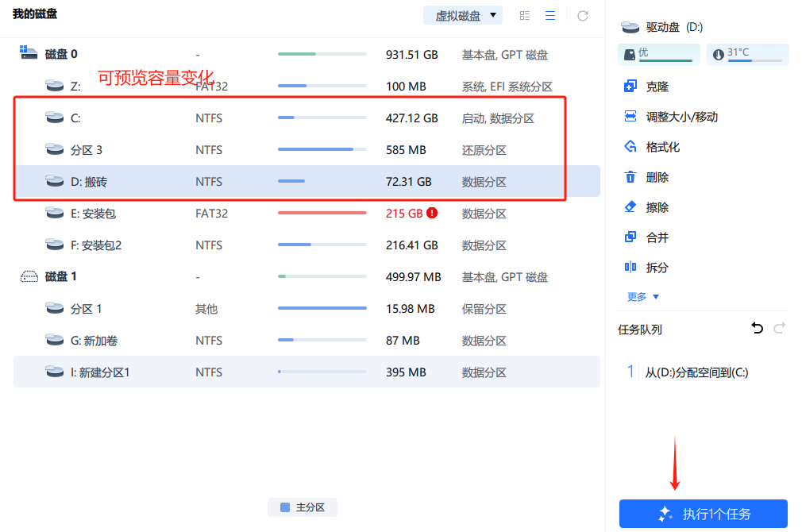Image resolution: width=802 pixels, height=532 pixels.
Task: Refresh the disk list
Action: (x=582, y=15)
